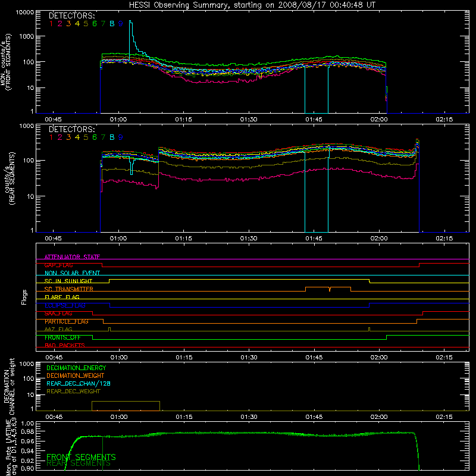Click the olive REAR_DEC_WEIGHT box in decimation plot

pos(126,406)
